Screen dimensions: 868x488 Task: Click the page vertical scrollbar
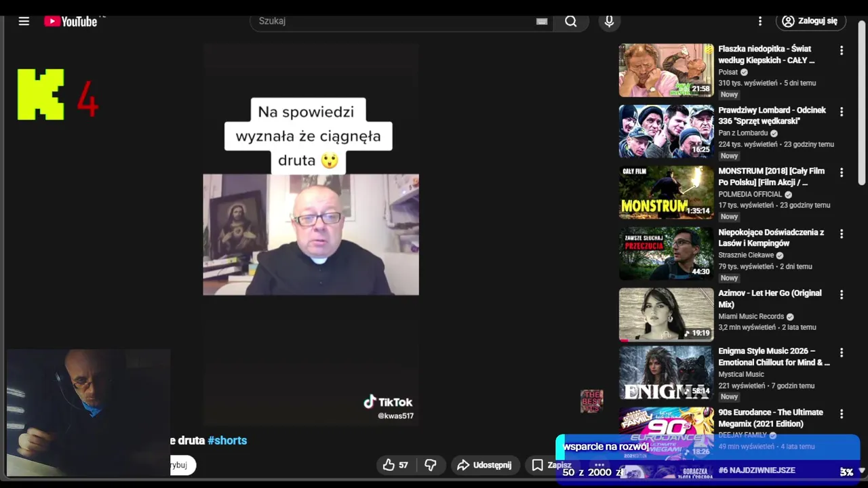862,102
